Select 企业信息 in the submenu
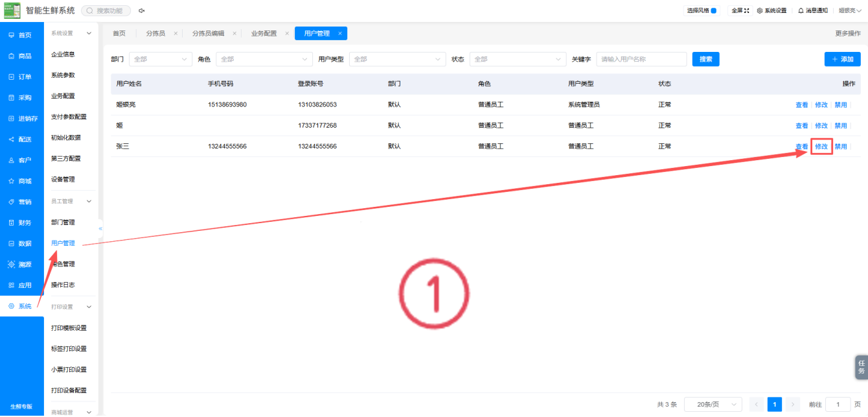 point(63,54)
